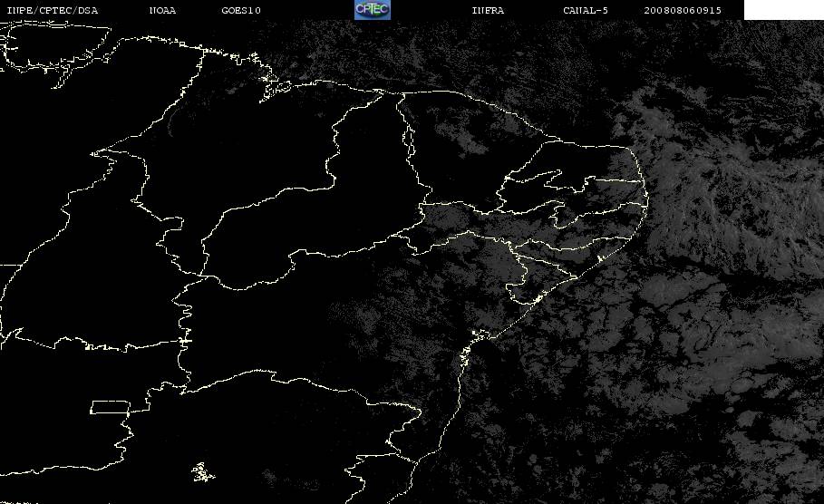824x504 pixels.
Task: Click the CPTEC logo in the header
Action: [x=372, y=9]
